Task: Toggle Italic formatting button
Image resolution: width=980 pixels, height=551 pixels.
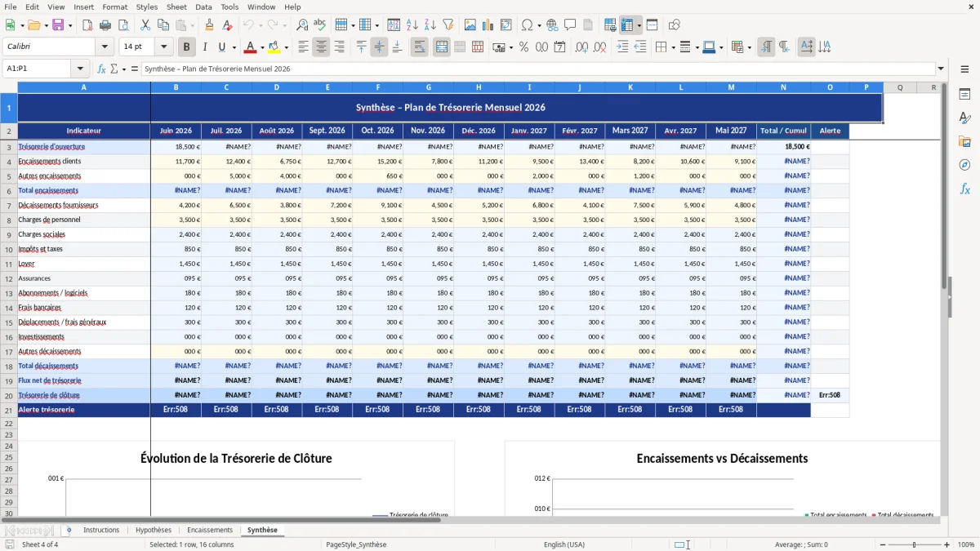Action: click(204, 47)
